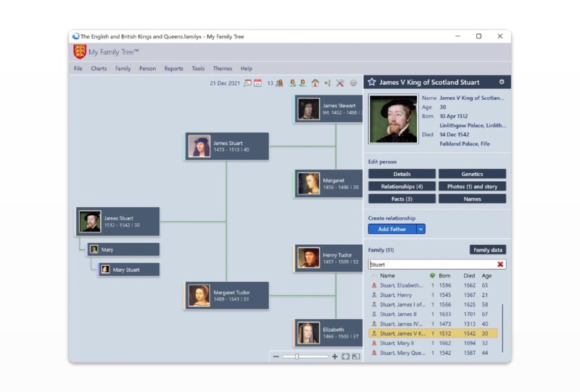Click the family list vertical scrollbar

point(502,328)
